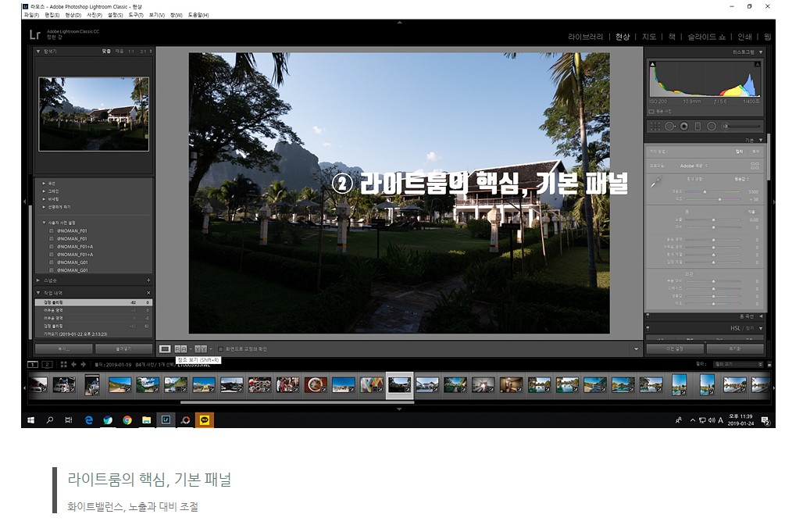Select the coffee cup thumbnail in filmstrip
Image resolution: width=810 pixels, height=532 pixels.
tap(316, 385)
